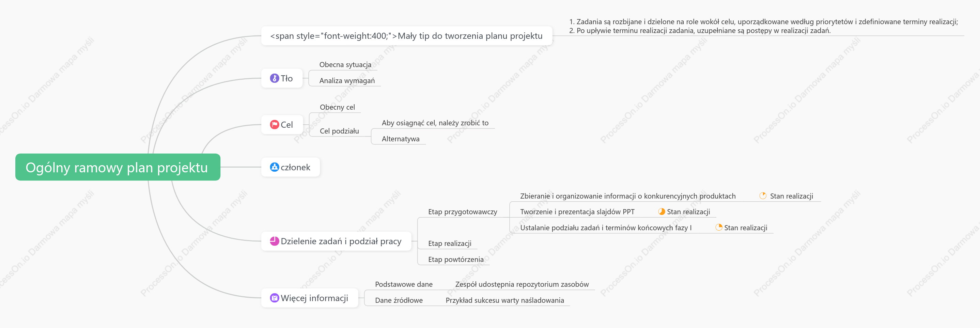Click the progress icon beside Tworzenie i prezentacja
The width and height of the screenshot is (980, 328).
coord(662,212)
